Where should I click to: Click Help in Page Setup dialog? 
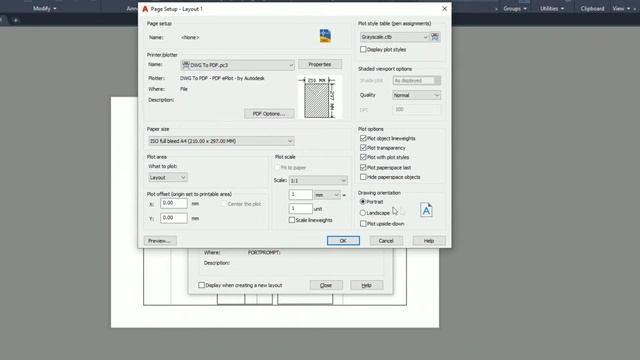[x=429, y=241]
